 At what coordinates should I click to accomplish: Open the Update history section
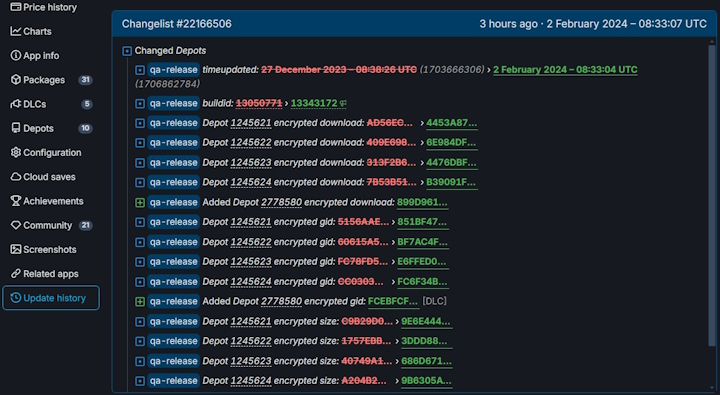(51, 298)
